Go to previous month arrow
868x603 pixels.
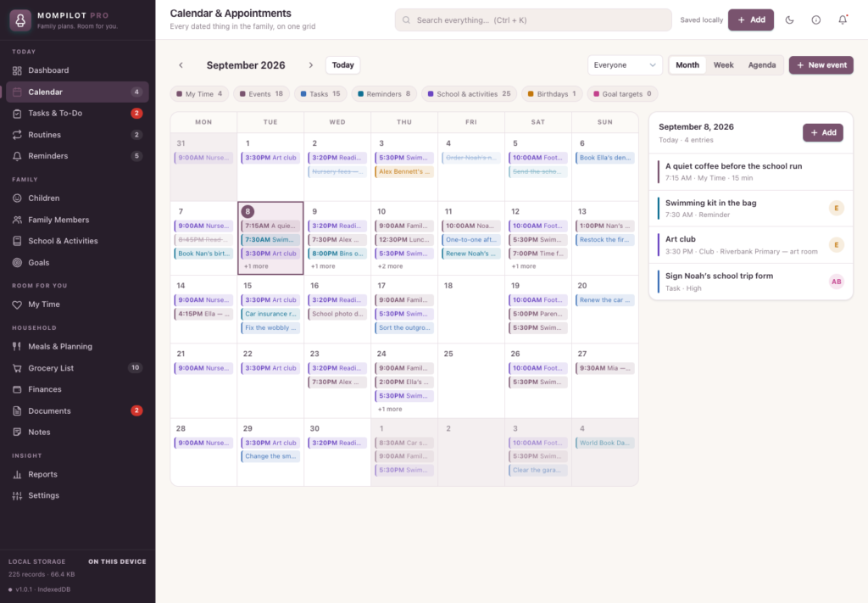[x=181, y=65]
